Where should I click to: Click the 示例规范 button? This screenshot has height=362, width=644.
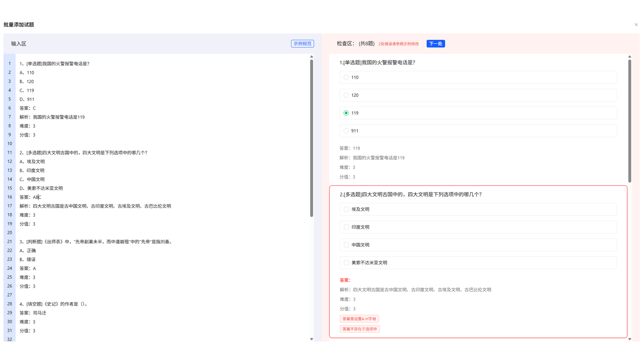click(x=302, y=43)
